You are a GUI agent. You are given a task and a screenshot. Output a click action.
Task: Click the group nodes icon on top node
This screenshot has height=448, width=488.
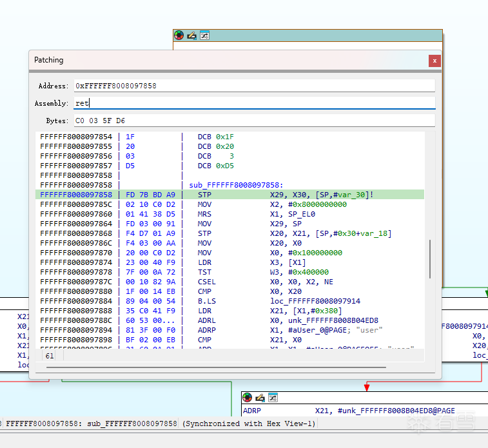[204, 35]
